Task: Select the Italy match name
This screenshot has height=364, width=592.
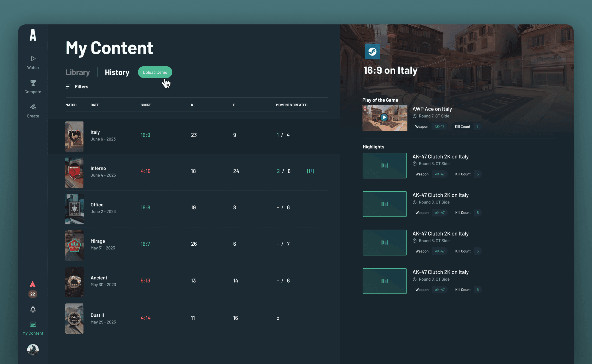Action: (95, 132)
